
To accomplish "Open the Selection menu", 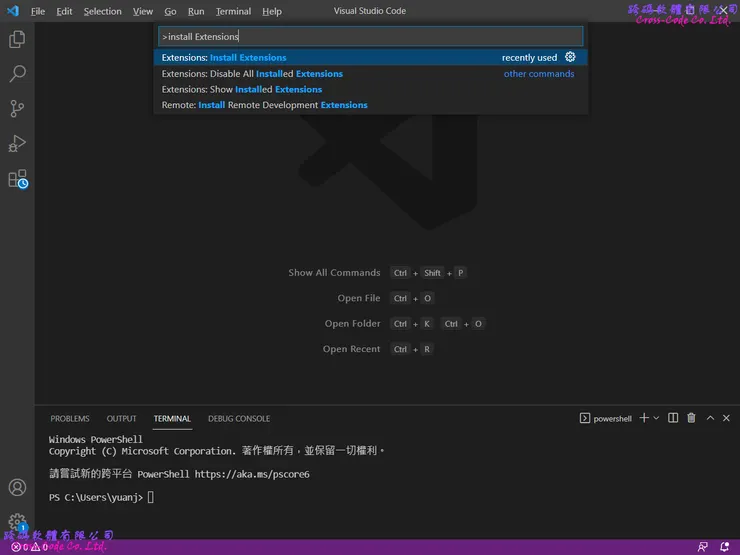I will point(102,11).
